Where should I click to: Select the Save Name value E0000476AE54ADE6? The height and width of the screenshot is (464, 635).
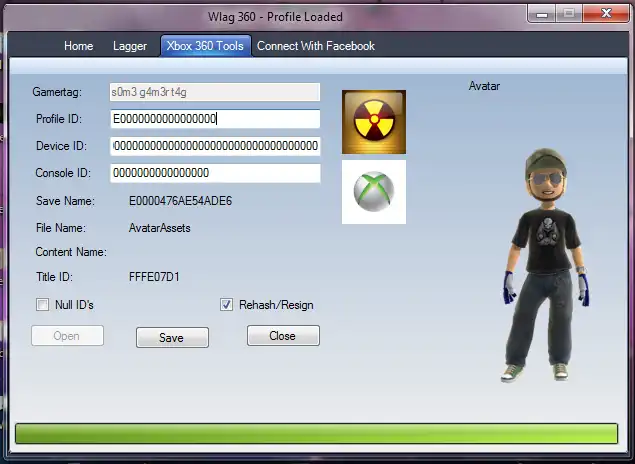(180, 201)
